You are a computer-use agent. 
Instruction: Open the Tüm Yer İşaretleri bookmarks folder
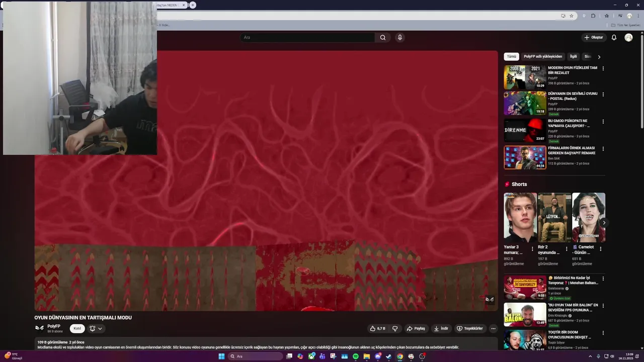[x=626, y=25]
